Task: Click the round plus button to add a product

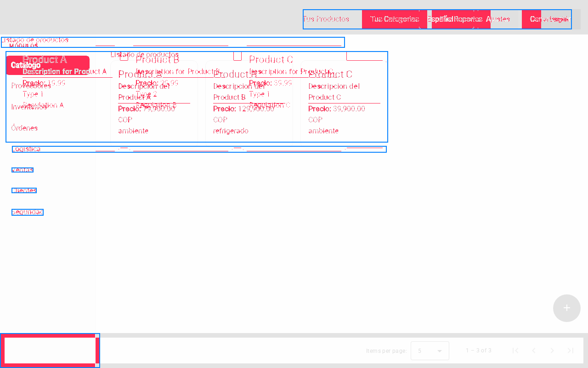Action: coord(567,308)
